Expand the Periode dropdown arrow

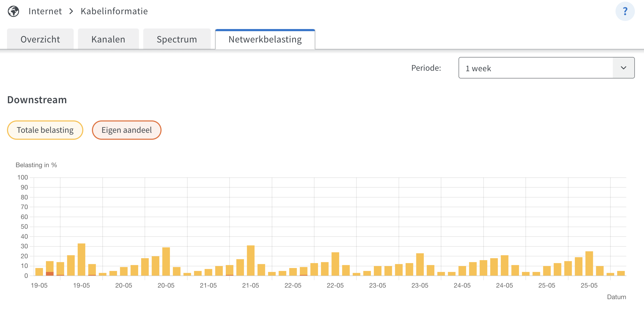(624, 68)
